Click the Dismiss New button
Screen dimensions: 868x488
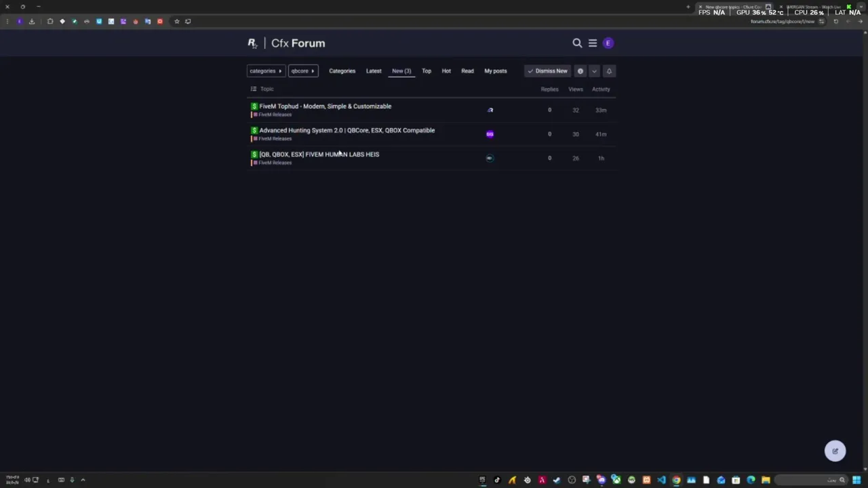coord(548,71)
